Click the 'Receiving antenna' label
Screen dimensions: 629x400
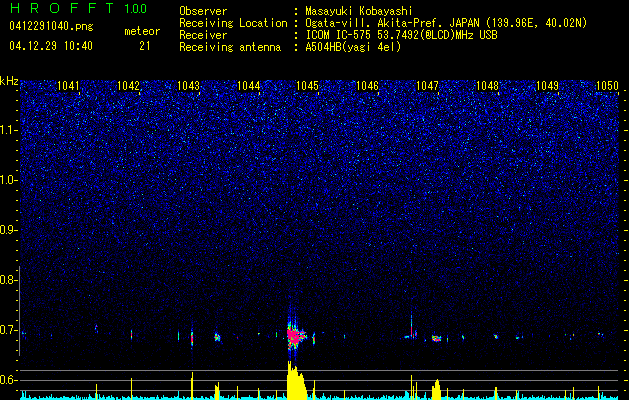(230, 47)
